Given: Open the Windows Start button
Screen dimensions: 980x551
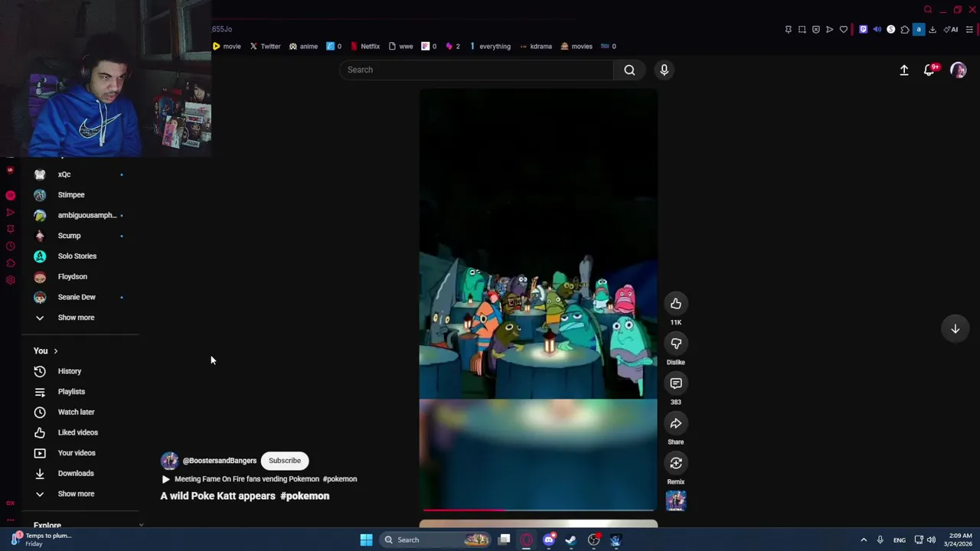Looking at the screenshot, I should [x=366, y=540].
